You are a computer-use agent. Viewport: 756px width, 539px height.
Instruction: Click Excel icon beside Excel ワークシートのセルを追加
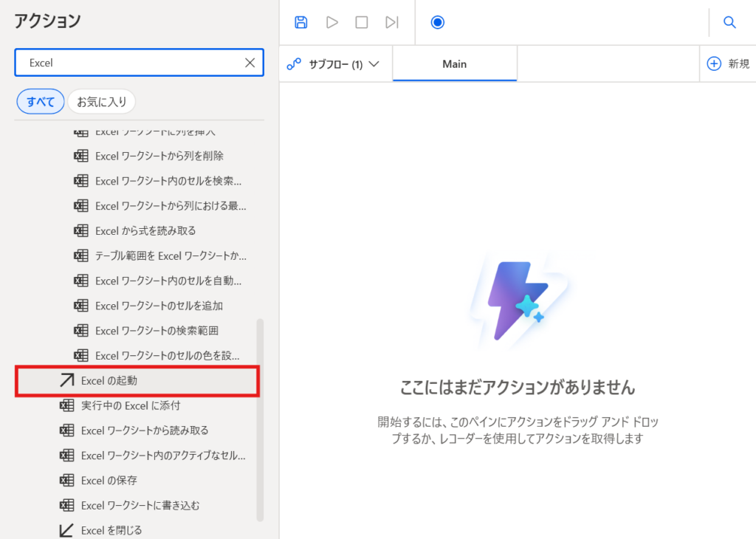81,305
